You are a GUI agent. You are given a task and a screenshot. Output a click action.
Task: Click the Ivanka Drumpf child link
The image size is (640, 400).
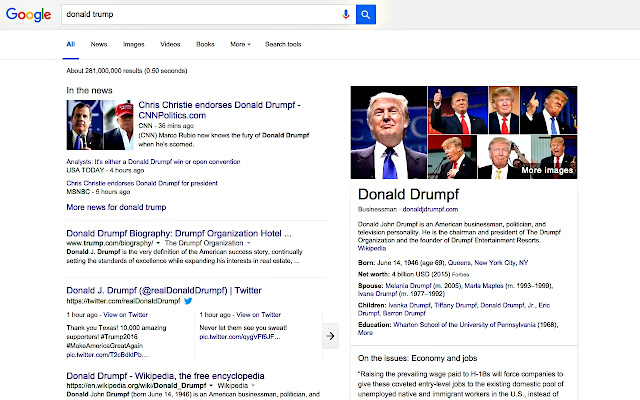409,305
